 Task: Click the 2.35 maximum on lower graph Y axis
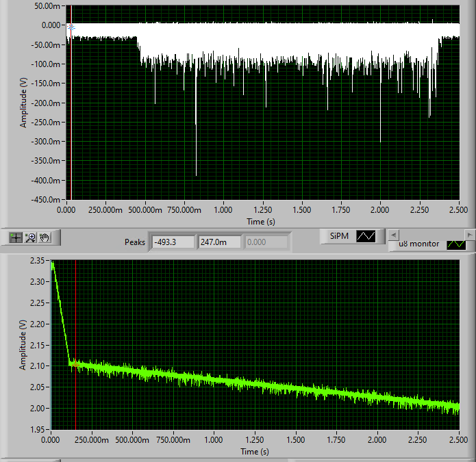click(38, 261)
